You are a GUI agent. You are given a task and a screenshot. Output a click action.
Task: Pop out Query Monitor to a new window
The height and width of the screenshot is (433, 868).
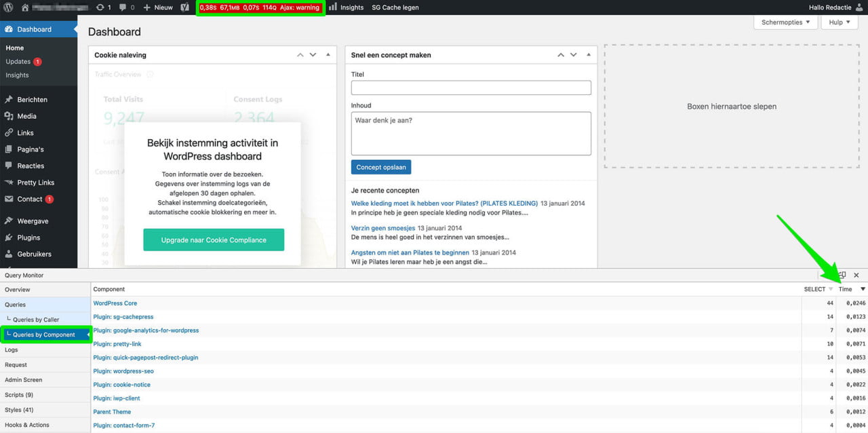tap(841, 275)
